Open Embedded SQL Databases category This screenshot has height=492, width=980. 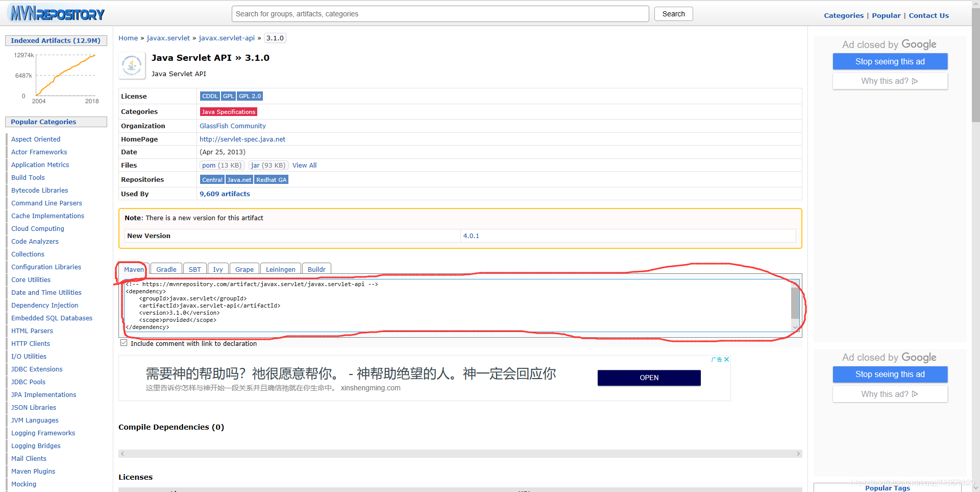[52, 318]
